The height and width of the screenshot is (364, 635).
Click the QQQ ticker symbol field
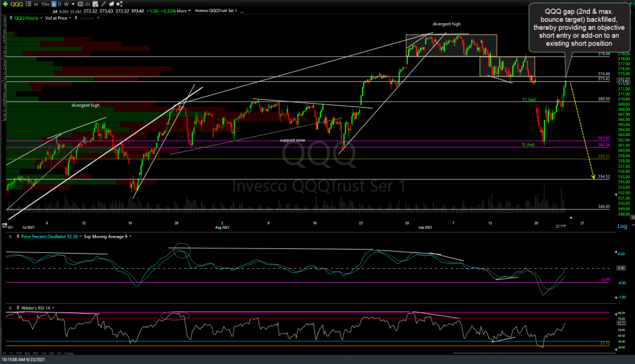point(17,4)
